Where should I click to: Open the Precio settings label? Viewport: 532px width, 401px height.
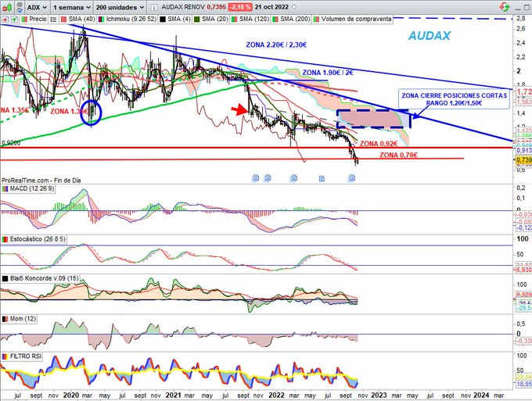(38, 20)
